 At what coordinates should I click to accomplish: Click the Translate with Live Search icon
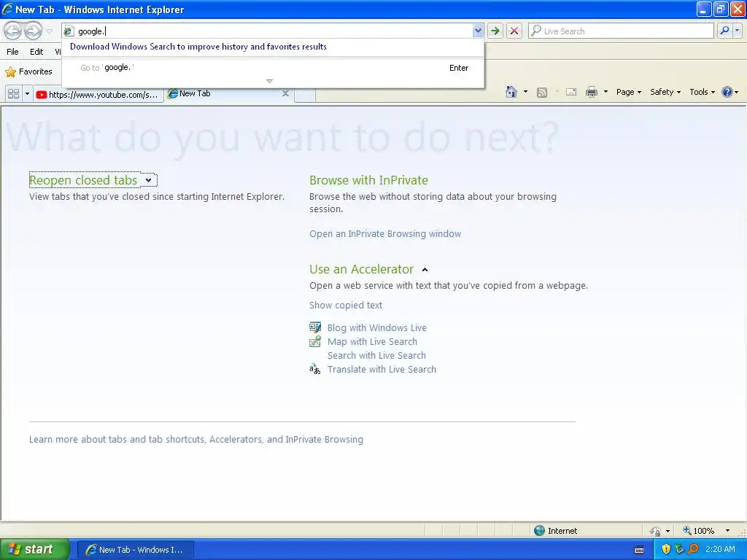(315, 369)
